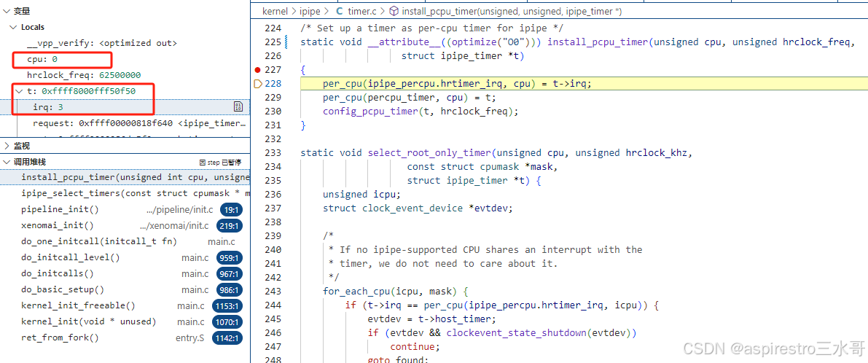This screenshot has height=363, width=868.
Task: Select ret_from_fork() stack frame
Action: click(x=125, y=337)
